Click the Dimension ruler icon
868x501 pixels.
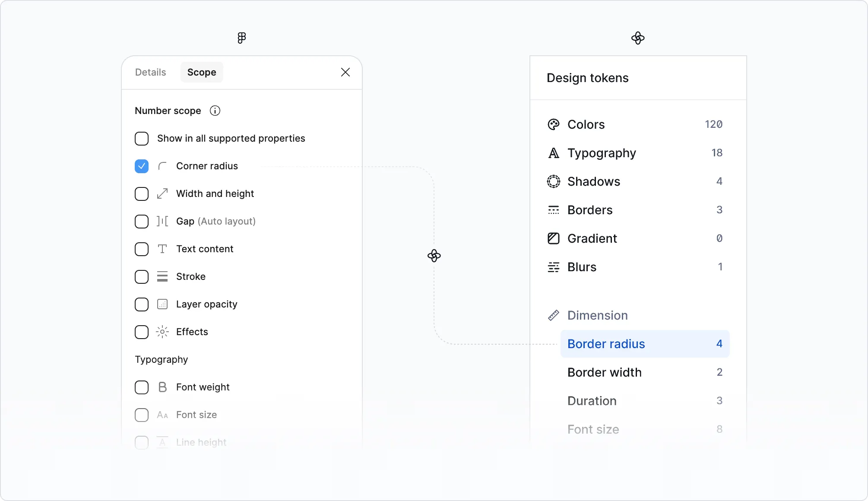point(554,315)
